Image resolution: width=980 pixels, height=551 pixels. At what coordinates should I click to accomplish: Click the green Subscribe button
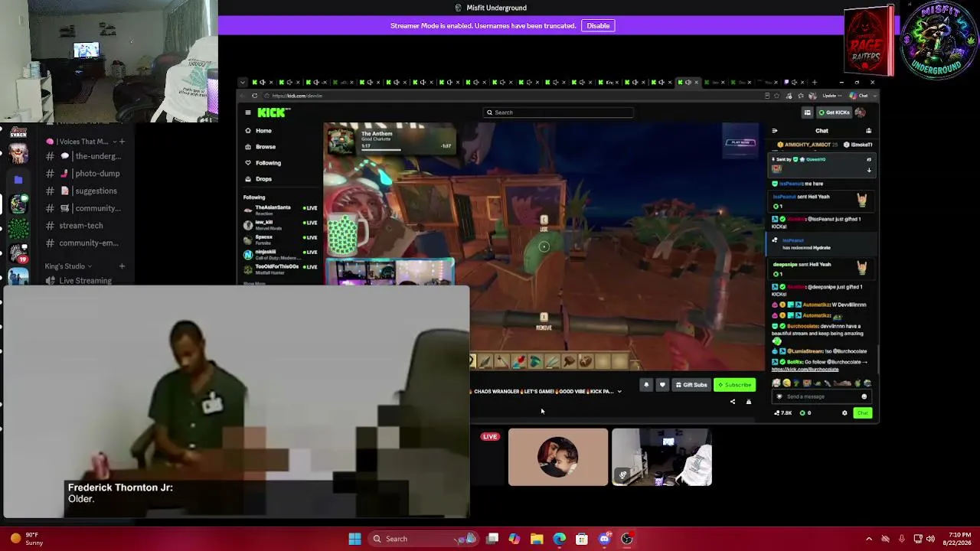coord(735,385)
